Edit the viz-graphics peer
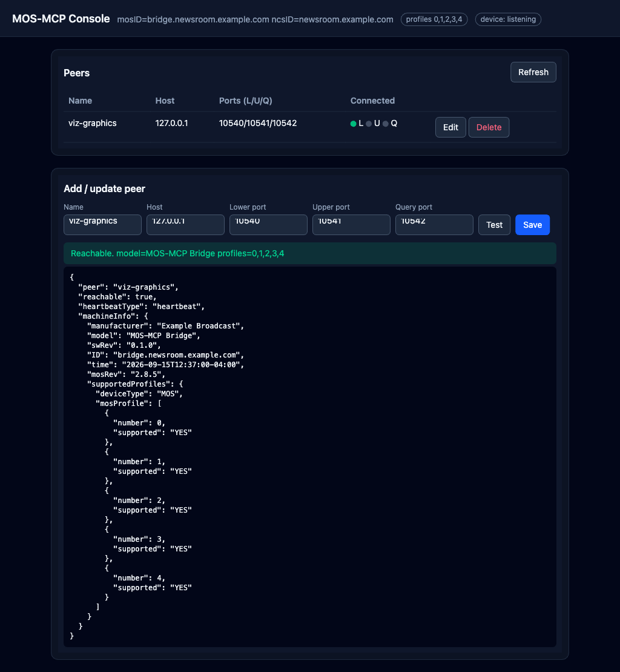The width and height of the screenshot is (620, 672). tap(450, 127)
